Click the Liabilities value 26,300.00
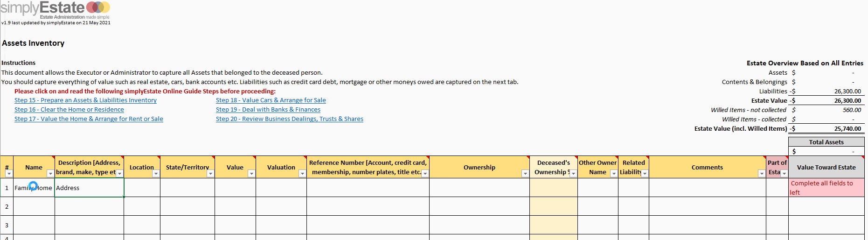The height and width of the screenshot is (240, 868). click(847, 92)
